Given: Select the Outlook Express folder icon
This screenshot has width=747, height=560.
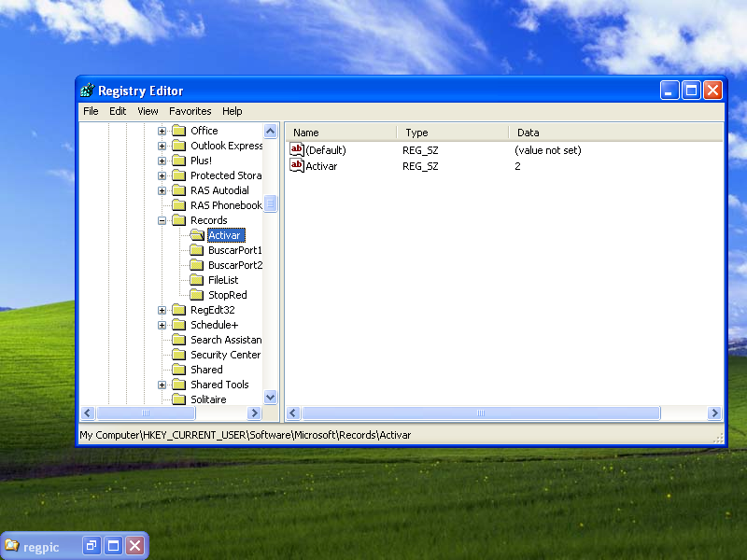Looking at the screenshot, I should (178, 146).
